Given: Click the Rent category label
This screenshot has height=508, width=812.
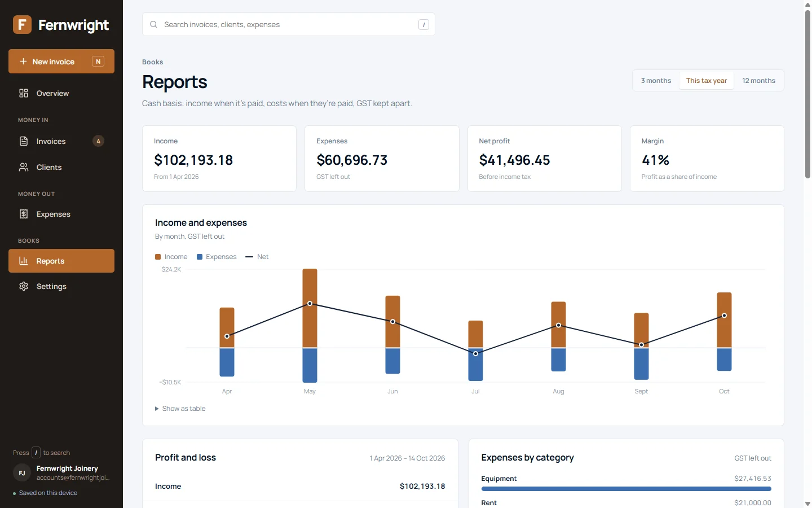Looking at the screenshot, I should (489, 503).
